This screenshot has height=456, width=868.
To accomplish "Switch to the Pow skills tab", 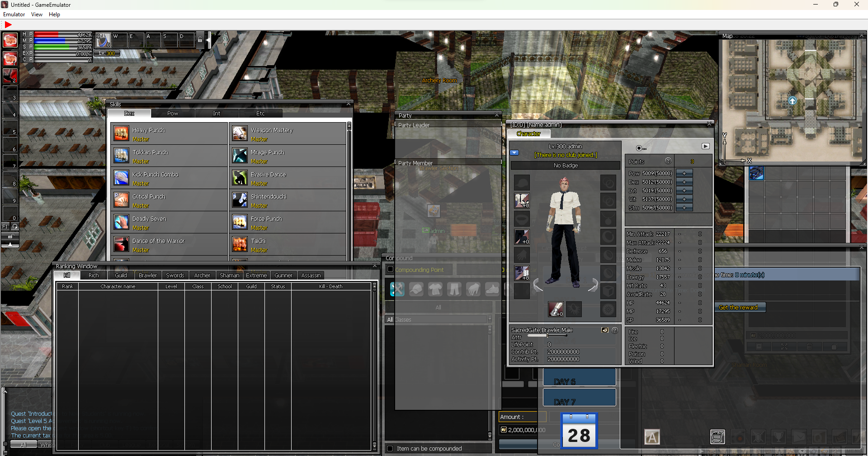I will pos(173,114).
